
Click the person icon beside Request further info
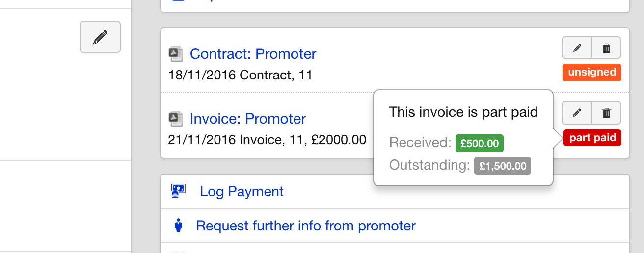point(178,226)
